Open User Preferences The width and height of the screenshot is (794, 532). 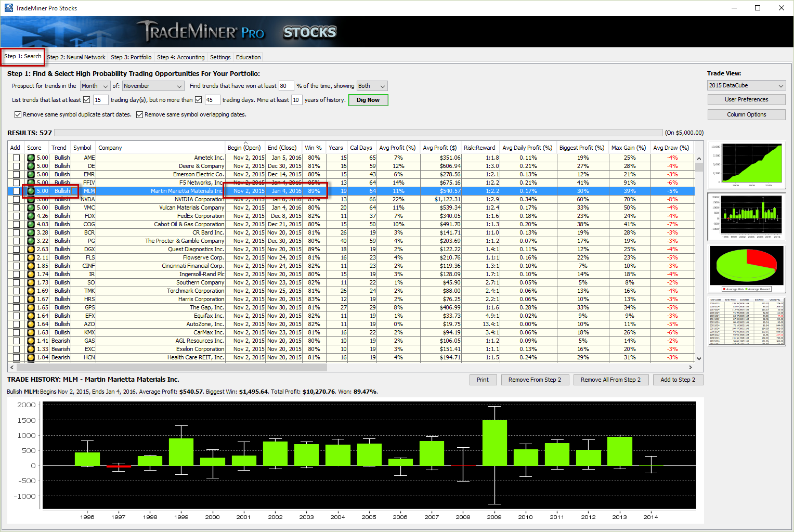click(747, 99)
